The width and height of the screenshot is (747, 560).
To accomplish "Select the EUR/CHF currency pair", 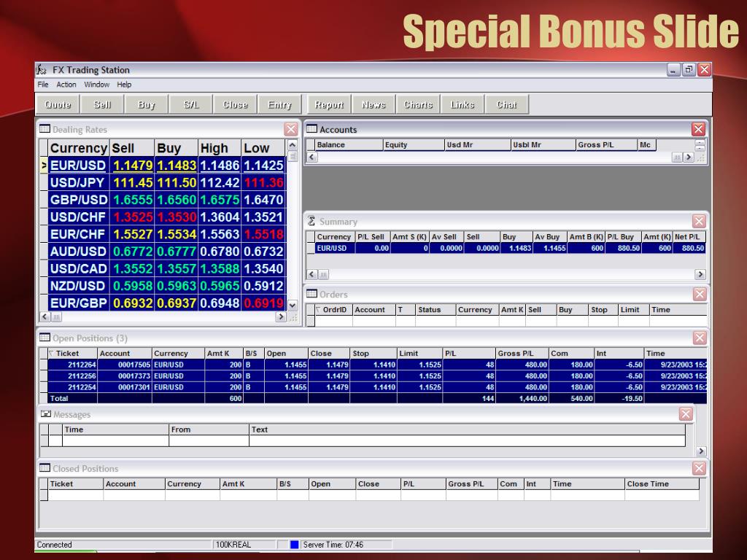I will pos(78,234).
